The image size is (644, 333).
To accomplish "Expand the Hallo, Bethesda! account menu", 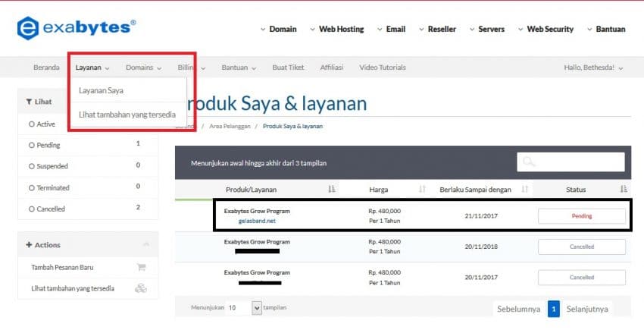I will tap(593, 68).
